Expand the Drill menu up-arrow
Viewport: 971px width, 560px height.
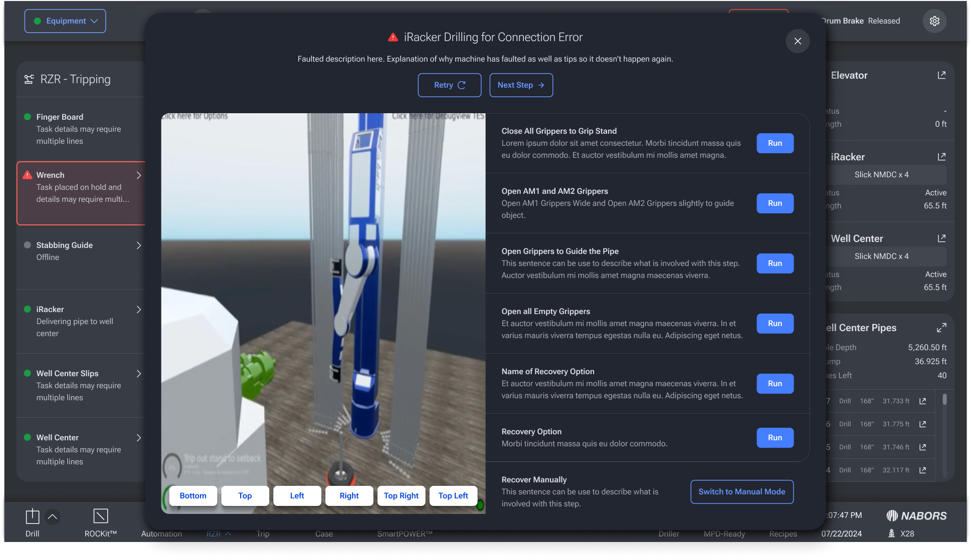point(52,516)
